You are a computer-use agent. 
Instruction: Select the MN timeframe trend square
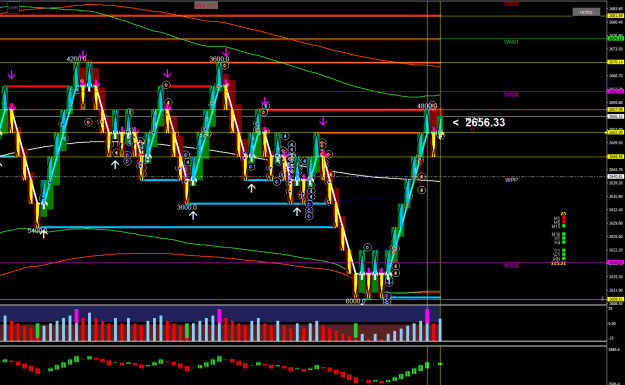pos(564,258)
